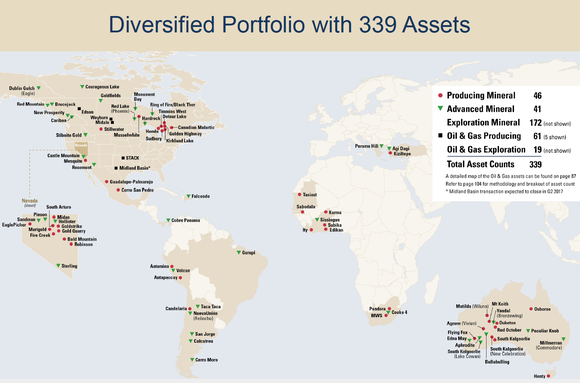580x383 pixels.
Task: Click the 'Red October' map label in Australia
Action: point(509,330)
